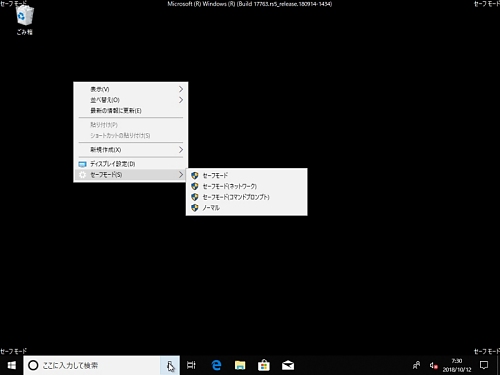Choose 最新の情報に更新(E) to refresh desktop
This screenshot has height=375, width=500.
[131, 111]
